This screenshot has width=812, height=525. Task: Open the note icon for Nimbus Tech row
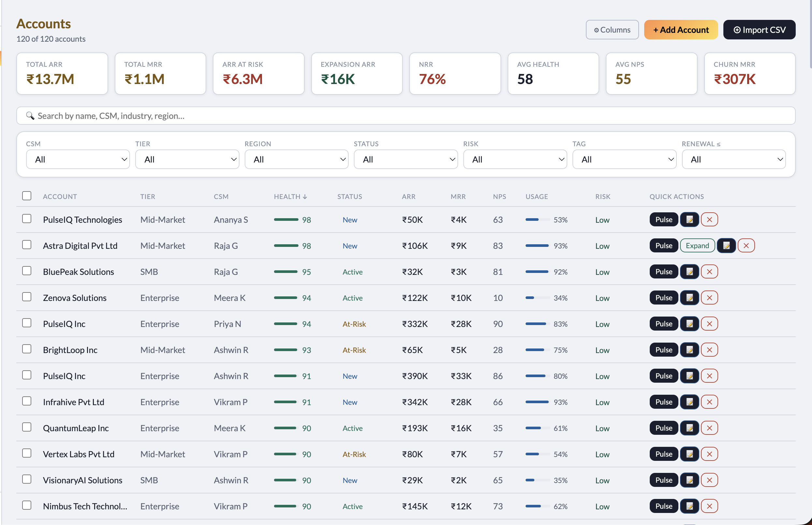[x=689, y=506]
